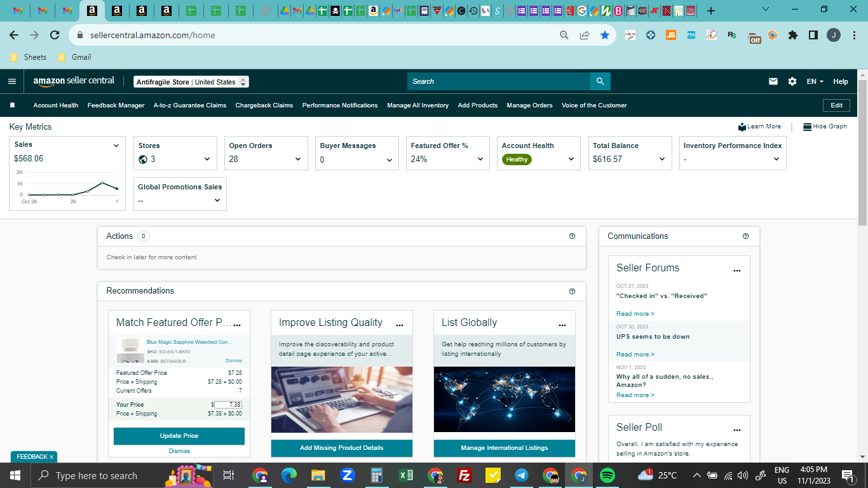Expand the Account Health metric card dropdown

coord(571,159)
